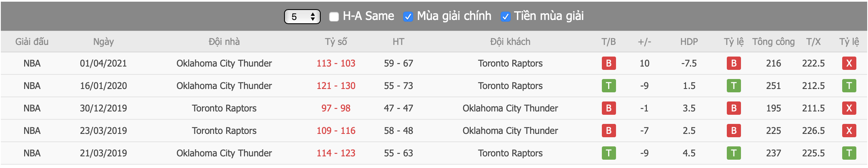Enable the H-A Same checkbox
The image size is (868, 168).
334,17
